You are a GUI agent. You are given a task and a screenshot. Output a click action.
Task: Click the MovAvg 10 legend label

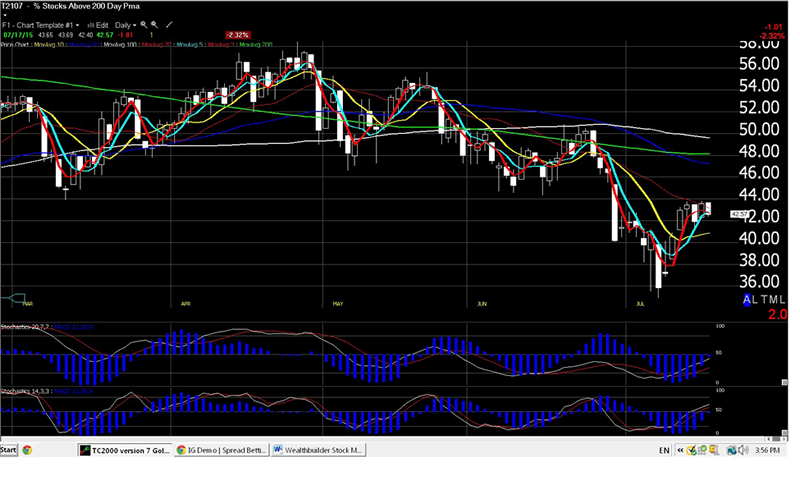tap(49, 45)
